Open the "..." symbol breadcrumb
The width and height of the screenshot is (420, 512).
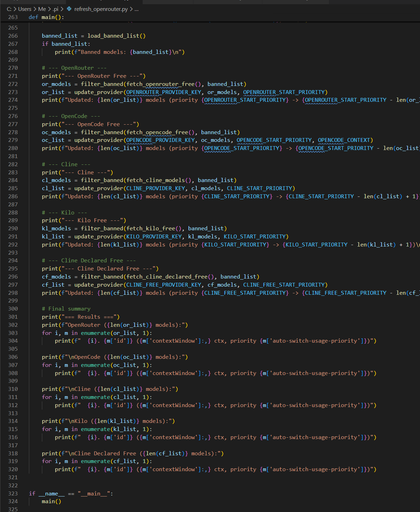136,9
